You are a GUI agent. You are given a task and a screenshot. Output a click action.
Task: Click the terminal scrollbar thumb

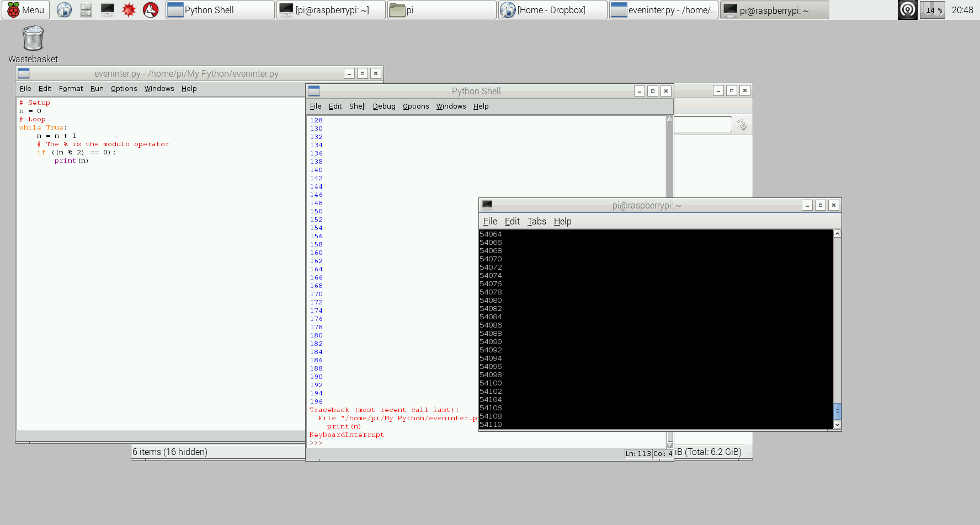(x=837, y=411)
